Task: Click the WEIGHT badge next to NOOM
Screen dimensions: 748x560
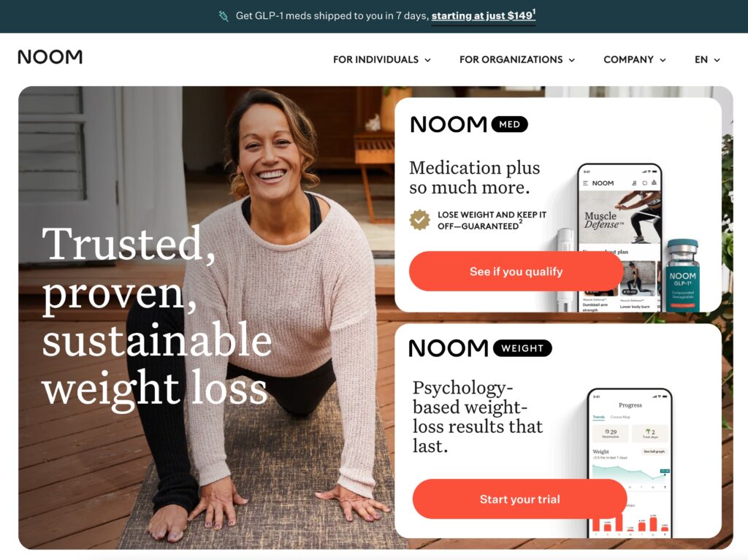Action: 522,348
